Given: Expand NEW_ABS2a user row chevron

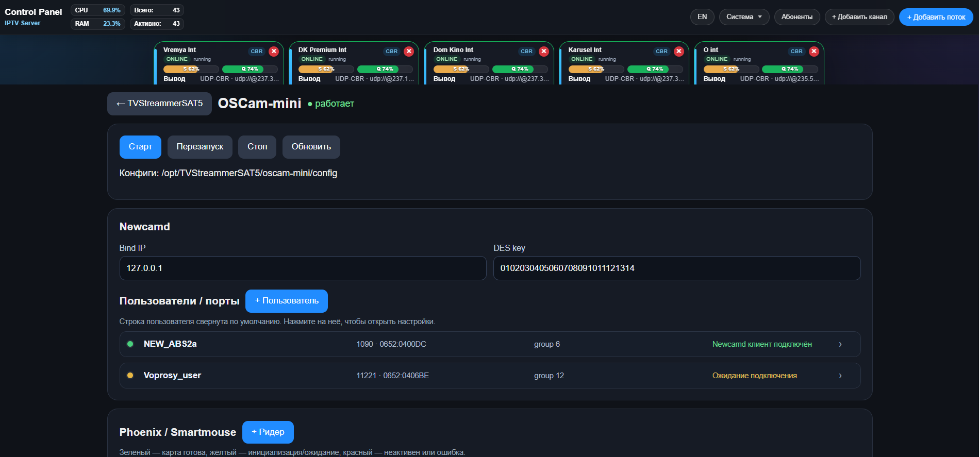Looking at the screenshot, I should coord(840,344).
